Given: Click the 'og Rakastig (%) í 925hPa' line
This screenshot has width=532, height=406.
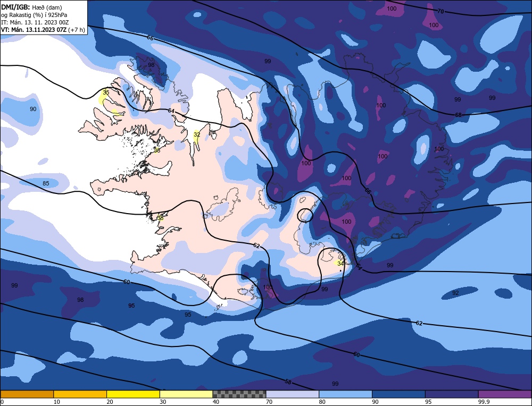Looking at the screenshot, I should pos(34,15).
